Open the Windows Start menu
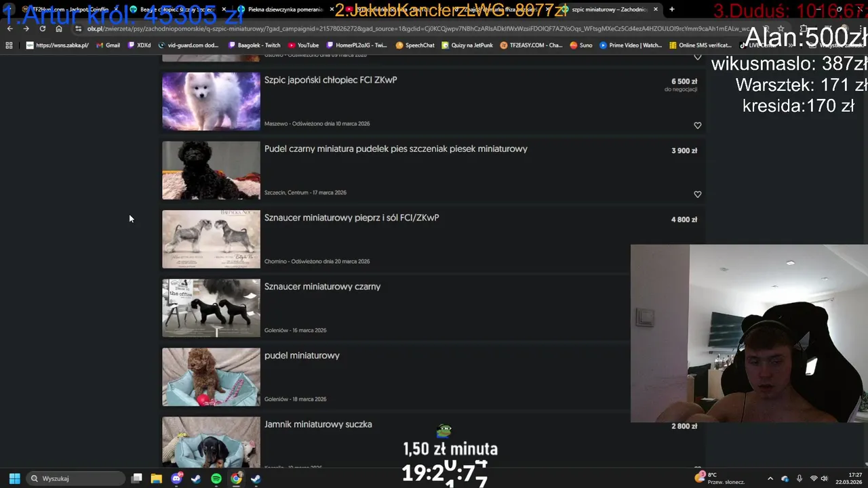The height and width of the screenshot is (488, 868). (x=14, y=479)
